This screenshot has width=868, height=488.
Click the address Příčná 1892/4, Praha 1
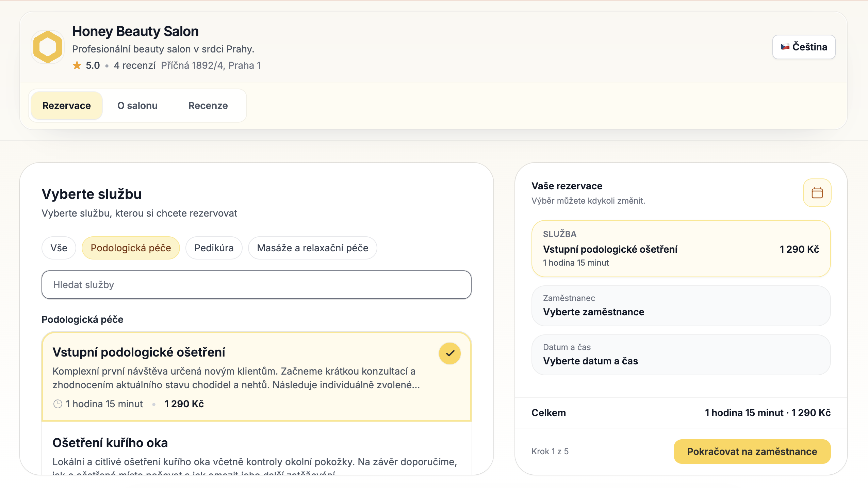211,65
